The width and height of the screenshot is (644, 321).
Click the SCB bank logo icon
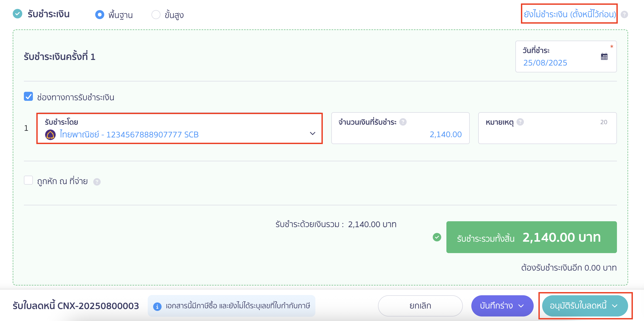pos(50,135)
